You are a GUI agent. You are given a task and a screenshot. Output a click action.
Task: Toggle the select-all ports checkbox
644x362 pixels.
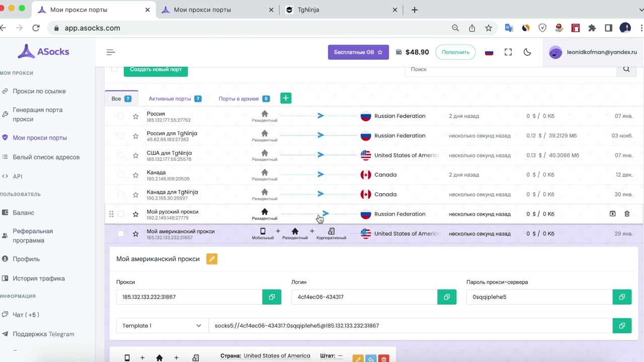(114, 69)
